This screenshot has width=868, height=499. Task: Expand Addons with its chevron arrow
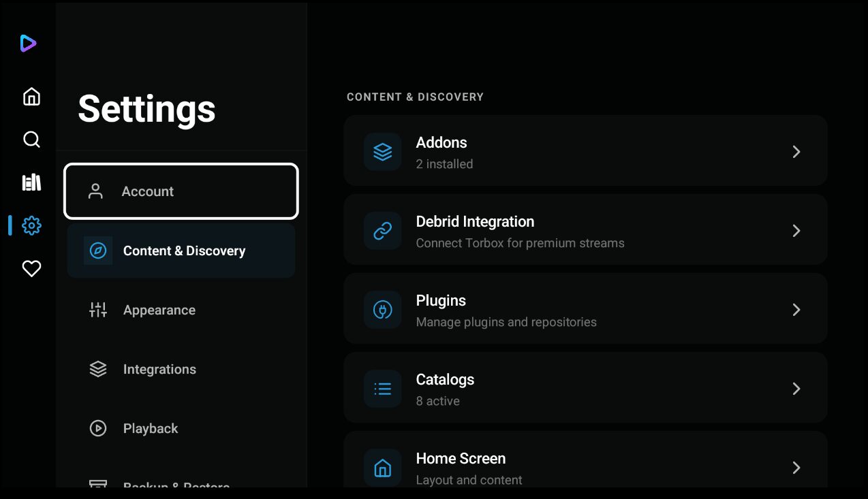(796, 152)
